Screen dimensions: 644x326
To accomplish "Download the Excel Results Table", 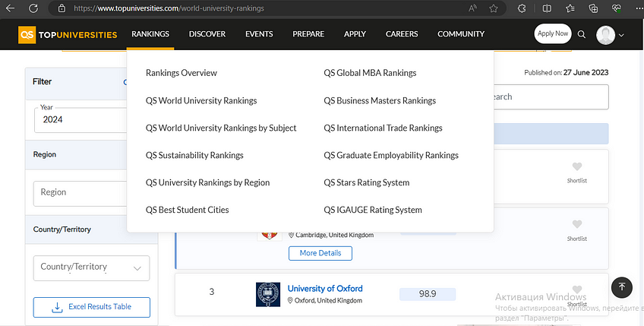I will [x=92, y=307].
